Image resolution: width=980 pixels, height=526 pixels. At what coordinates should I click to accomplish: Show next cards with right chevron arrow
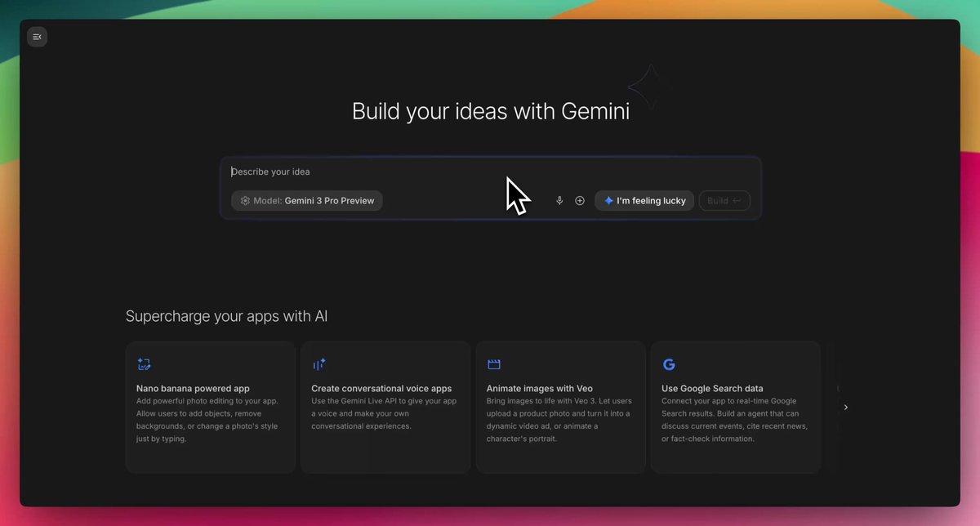pyautogui.click(x=845, y=408)
